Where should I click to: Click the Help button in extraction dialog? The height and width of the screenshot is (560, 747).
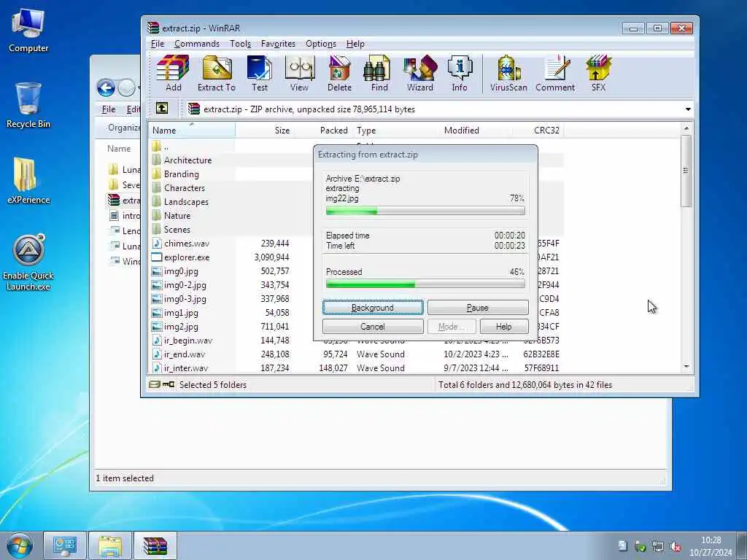coord(504,327)
